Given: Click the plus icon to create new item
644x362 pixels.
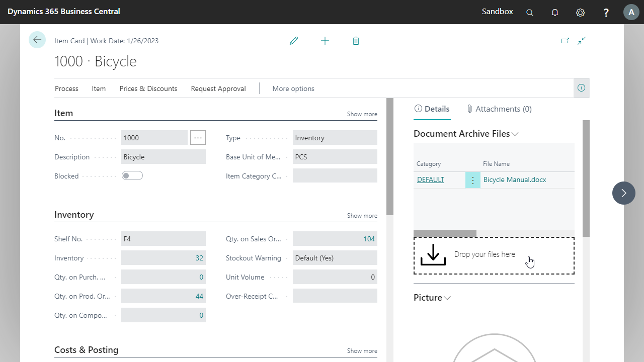Looking at the screenshot, I should [x=325, y=41].
